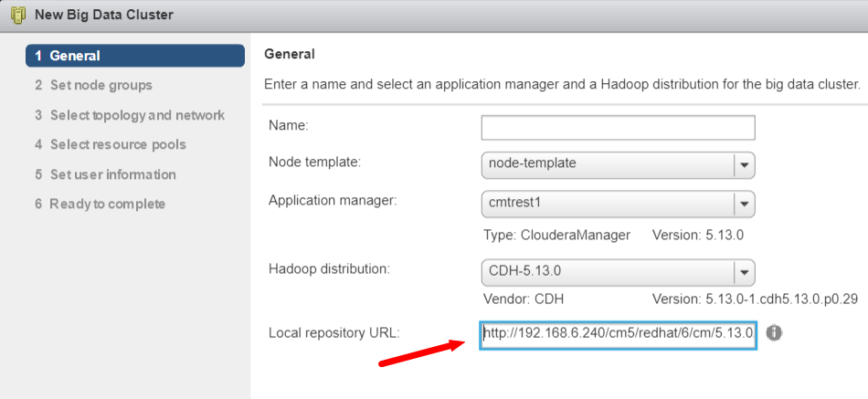Image resolution: width=868 pixels, height=399 pixels.
Task: Open the Node template dropdown arrow
Action: click(745, 165)
